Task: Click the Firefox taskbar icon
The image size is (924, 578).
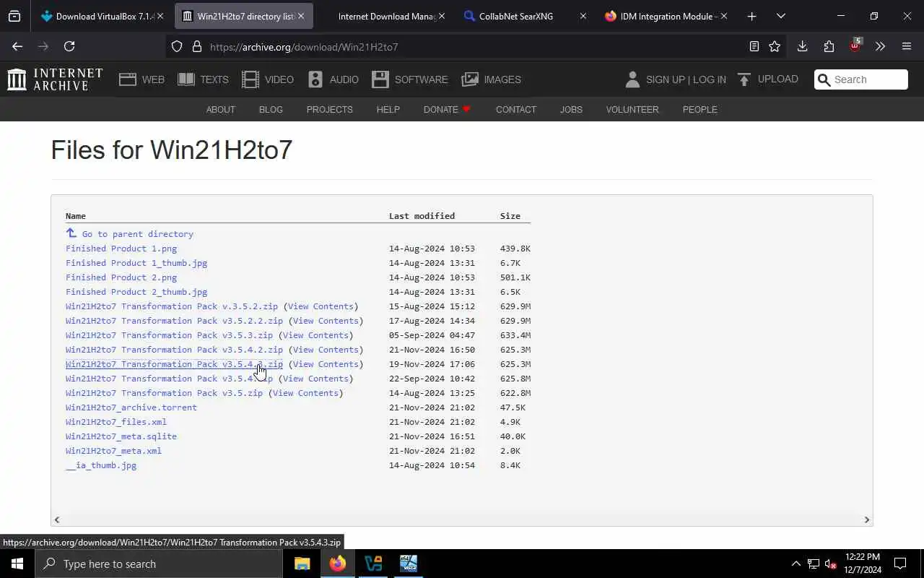Action: click(338, 564)
